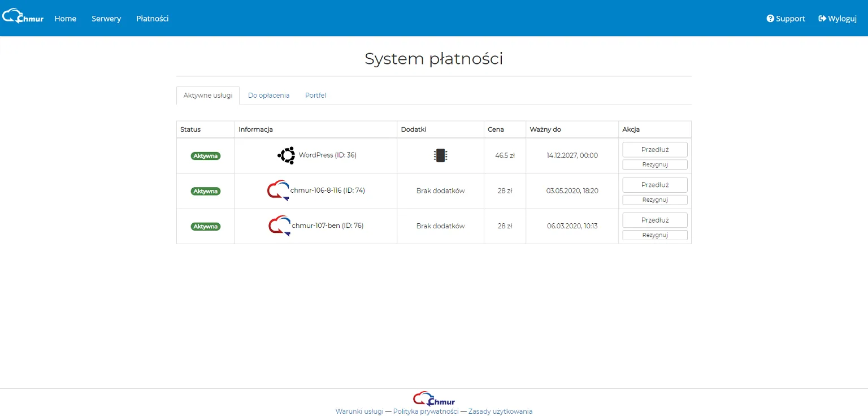Go to Home in the navigation bar
The image size is (868, 416).
tap(66, 19)
